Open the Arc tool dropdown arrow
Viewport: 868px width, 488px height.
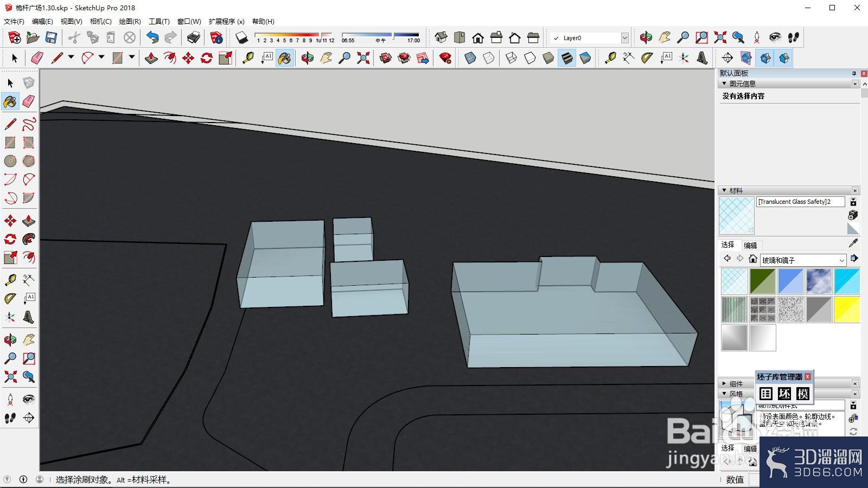click(101, 57)
